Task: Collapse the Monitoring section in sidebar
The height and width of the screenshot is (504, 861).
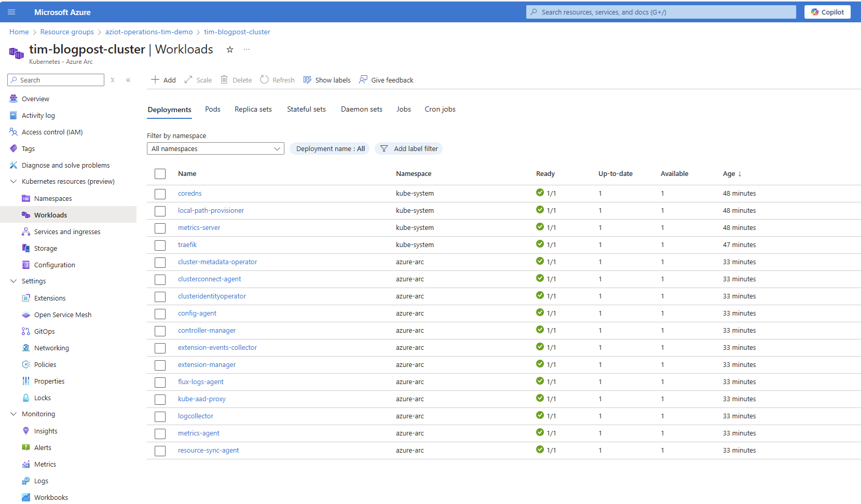Action: click(x=13, y=414)
